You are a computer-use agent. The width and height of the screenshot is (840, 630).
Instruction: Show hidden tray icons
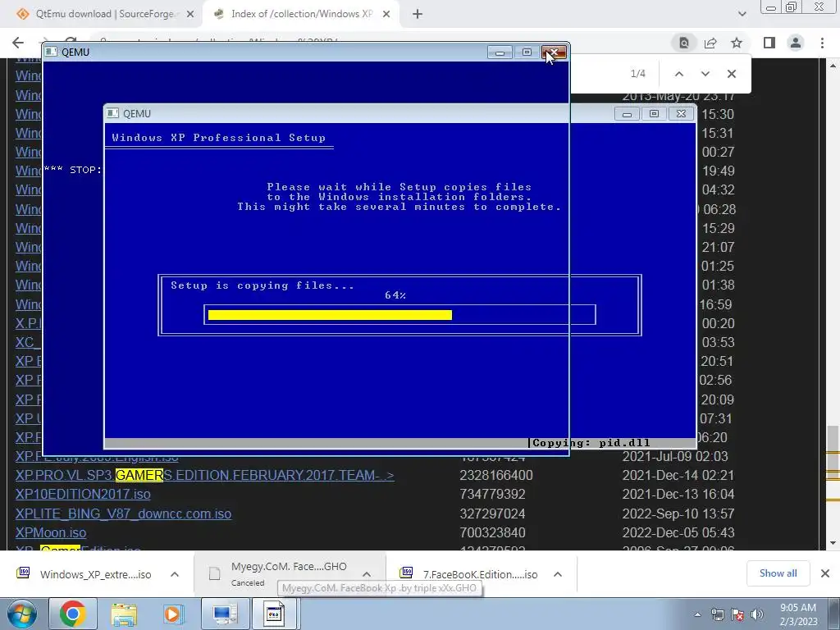click(697, 614)
